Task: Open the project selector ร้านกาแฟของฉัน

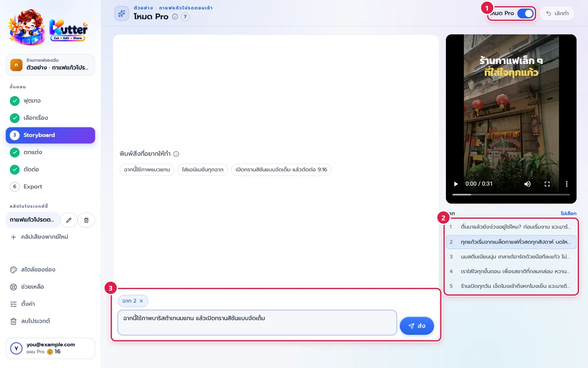Action: pyautogui.click(x=50, y=65)
